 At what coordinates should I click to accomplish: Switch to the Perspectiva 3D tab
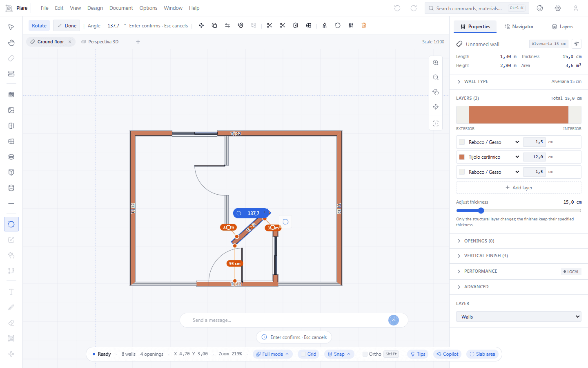pyautogui.click(x=100, y=42)
